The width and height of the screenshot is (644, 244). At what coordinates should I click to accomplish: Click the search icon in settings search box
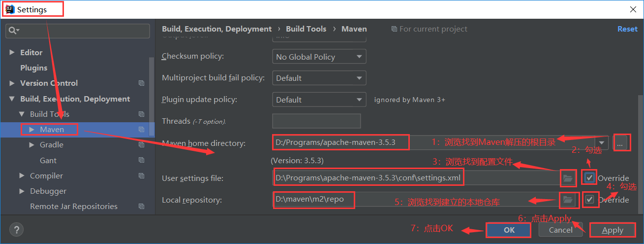coord(13,31)
